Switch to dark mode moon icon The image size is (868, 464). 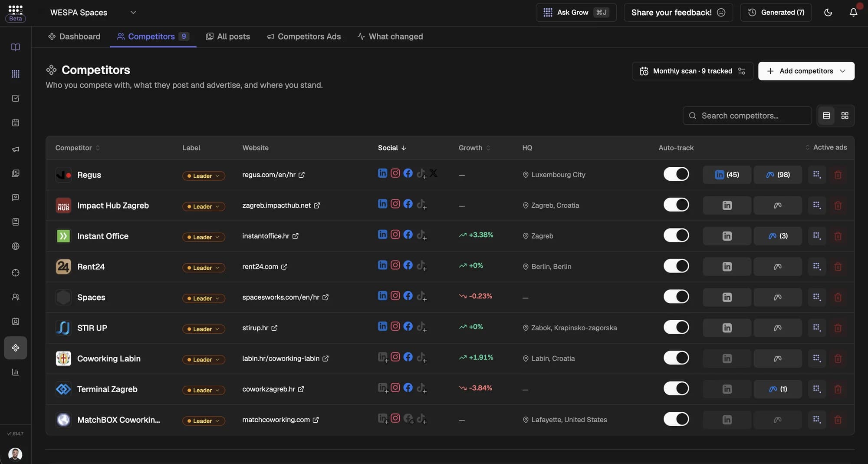coord(828,12)
